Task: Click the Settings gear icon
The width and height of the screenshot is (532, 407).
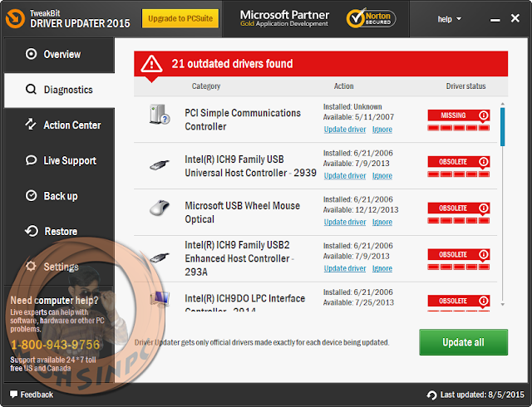Action: click(x=31, y=267)
